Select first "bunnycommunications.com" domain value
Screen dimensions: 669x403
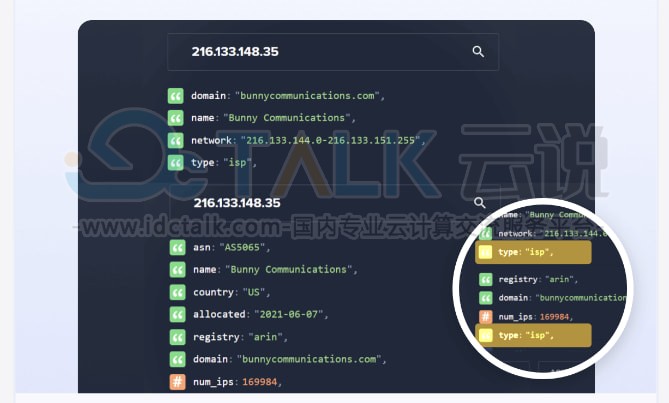[x=308, y=96]
